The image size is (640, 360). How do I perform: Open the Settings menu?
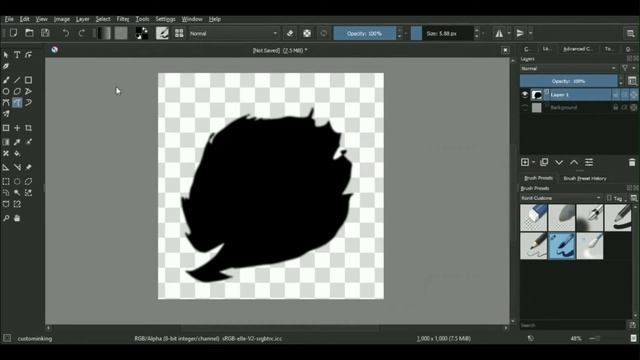click(165, 19)
